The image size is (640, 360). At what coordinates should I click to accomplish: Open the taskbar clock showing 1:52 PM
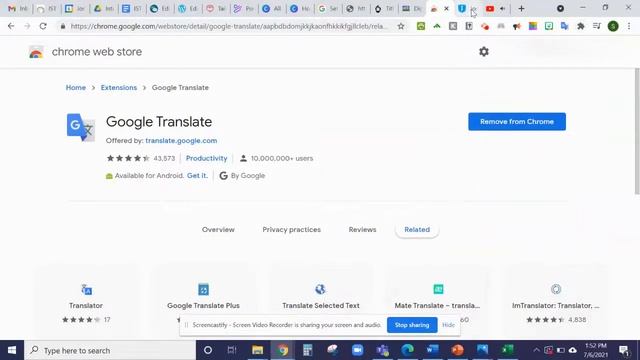click(x=596, y=350)
